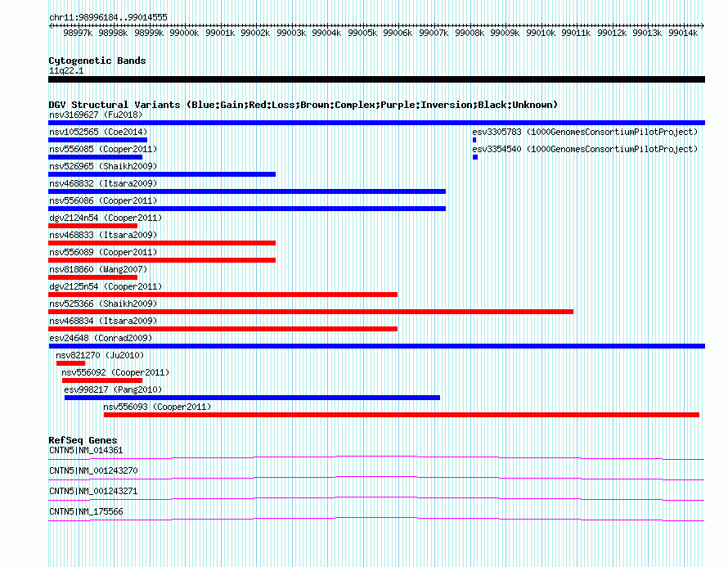Image resolution: width=728 pixels, height=567 pixels.
Task: Click the nsv821270 (Ju2010) label
Action: coord(100,355)
